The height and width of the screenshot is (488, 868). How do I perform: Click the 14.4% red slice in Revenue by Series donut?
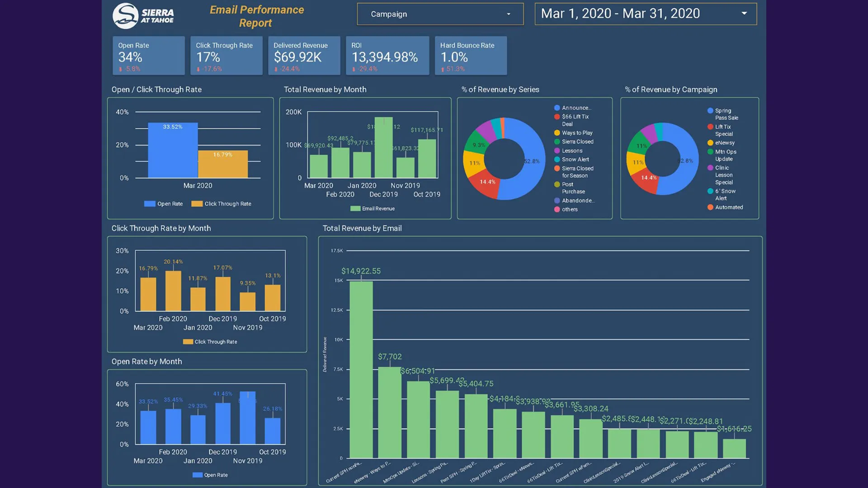[487, 182]
